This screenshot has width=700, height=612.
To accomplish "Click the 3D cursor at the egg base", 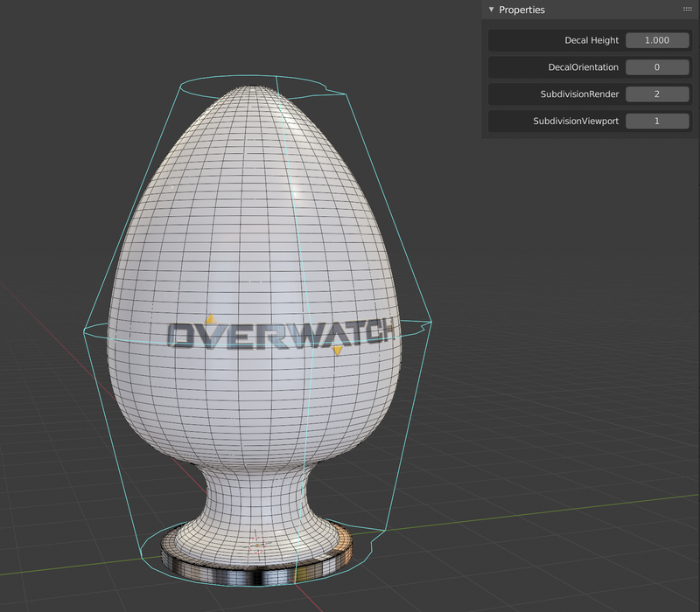I will [x=257, y=544].
